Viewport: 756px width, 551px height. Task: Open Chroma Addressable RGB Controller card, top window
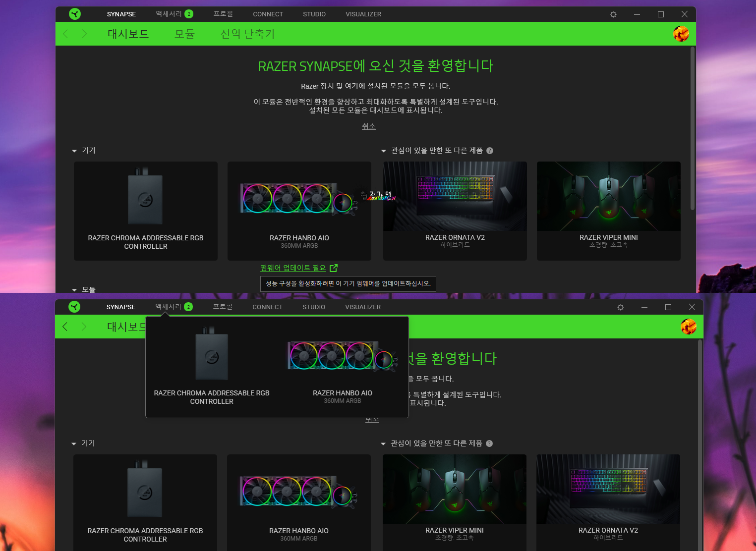point(146,211)
